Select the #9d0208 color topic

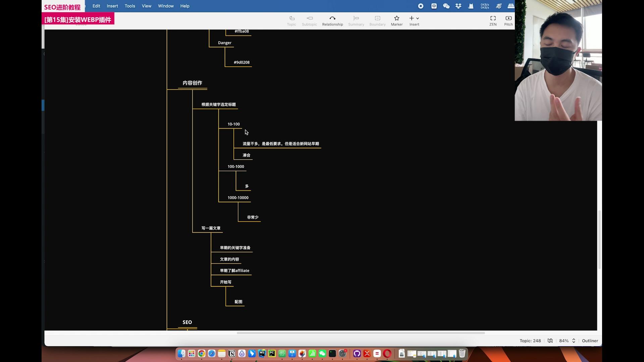point(242,62)
